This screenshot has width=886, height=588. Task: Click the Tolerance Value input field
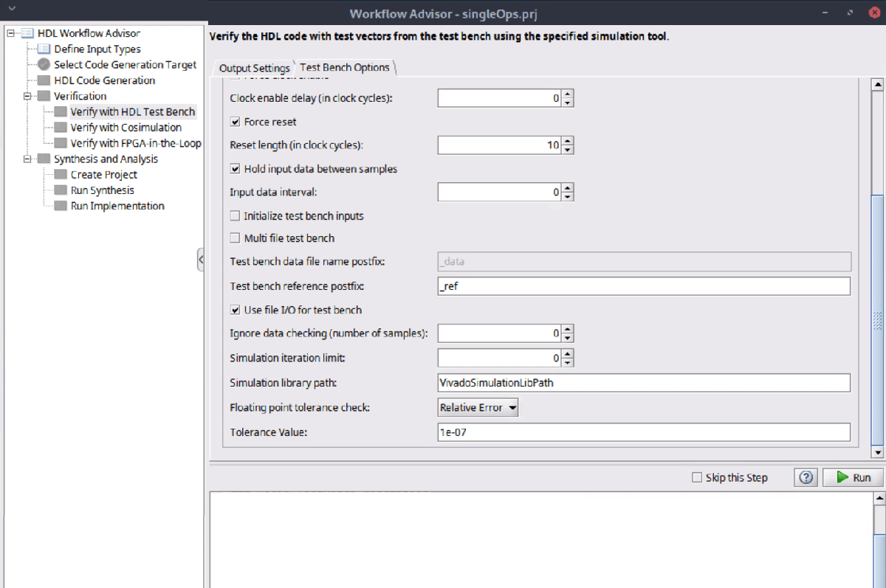click(644, 432)
